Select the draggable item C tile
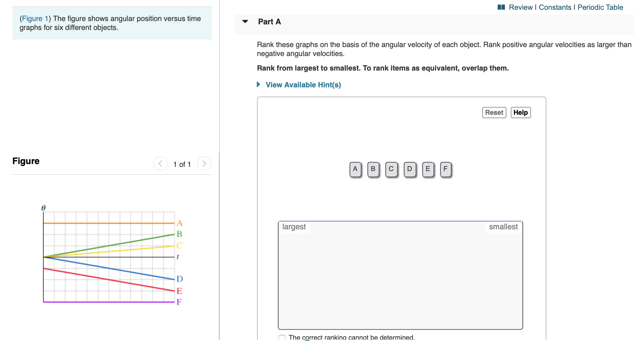 [x=391, y=169]
